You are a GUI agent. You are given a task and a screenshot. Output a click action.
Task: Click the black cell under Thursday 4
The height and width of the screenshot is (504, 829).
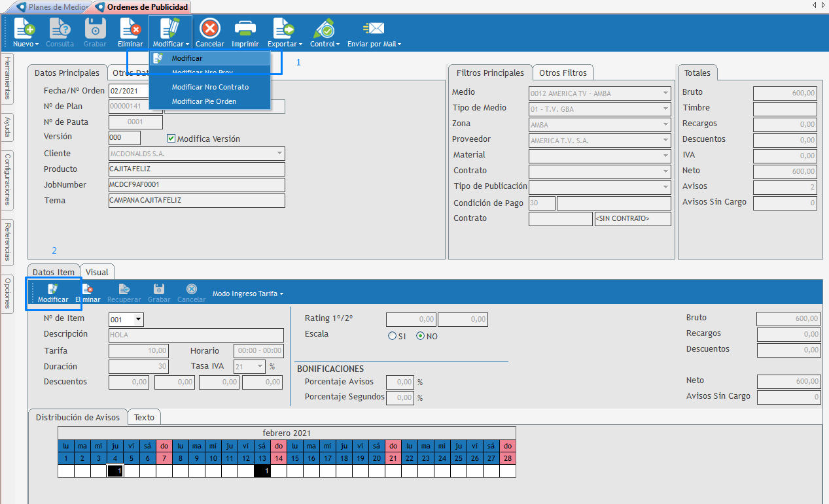[x=115, y=471]
